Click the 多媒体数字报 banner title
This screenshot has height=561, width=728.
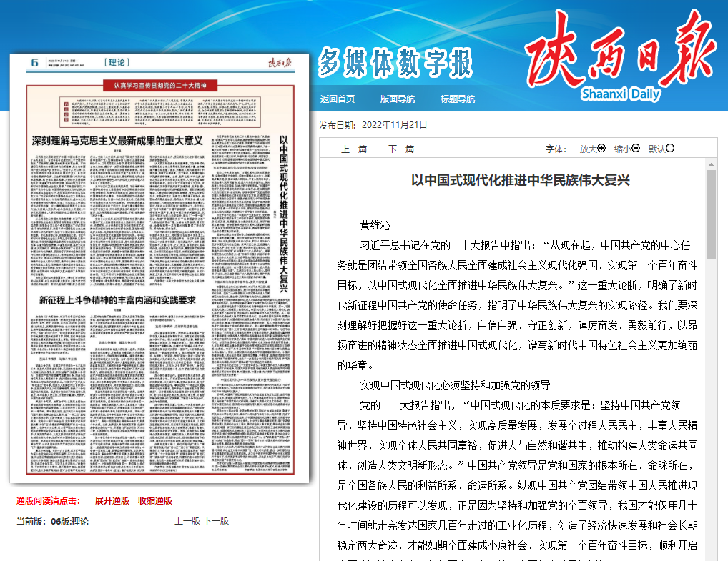click(395, 62)
